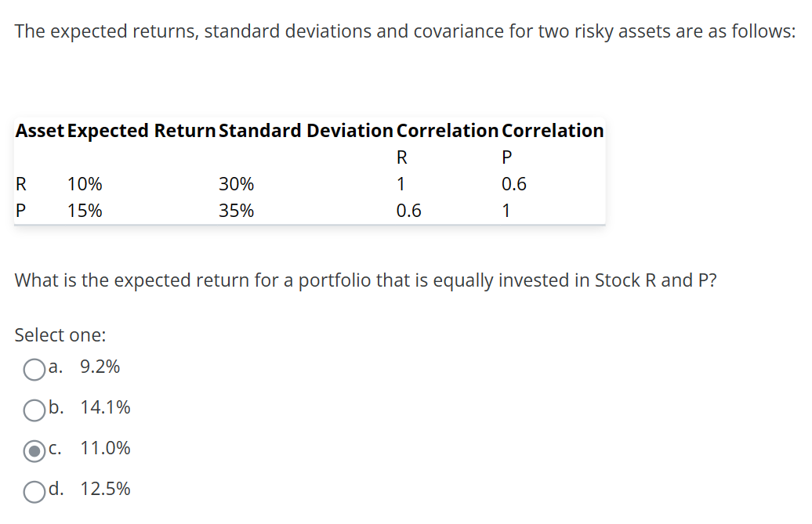This screenshot has height=524, width=812.
Task: Click the row label R in the table
Action: tap(20, 184)
